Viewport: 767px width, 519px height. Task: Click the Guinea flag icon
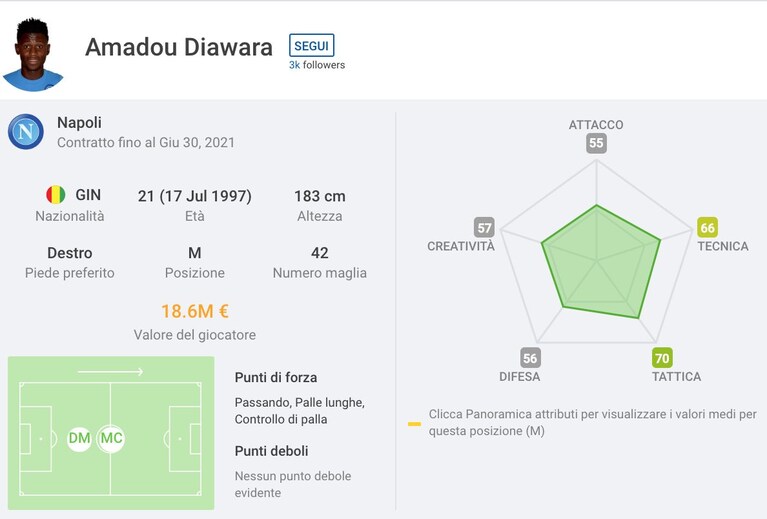click(55, 195)
